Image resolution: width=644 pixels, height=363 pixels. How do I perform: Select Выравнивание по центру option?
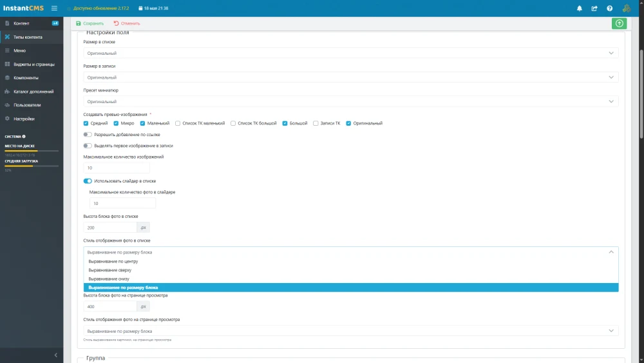point(351,262)
